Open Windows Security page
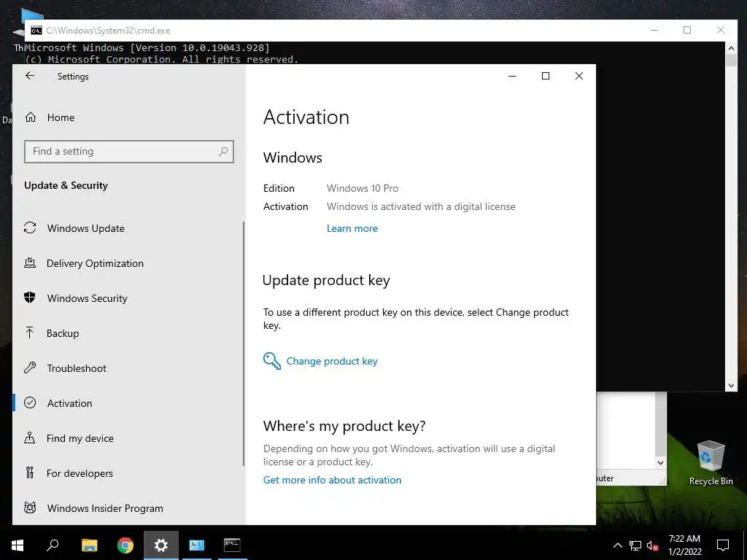Image resolution: width=747 pixels, height=560 pixels. 88,298
